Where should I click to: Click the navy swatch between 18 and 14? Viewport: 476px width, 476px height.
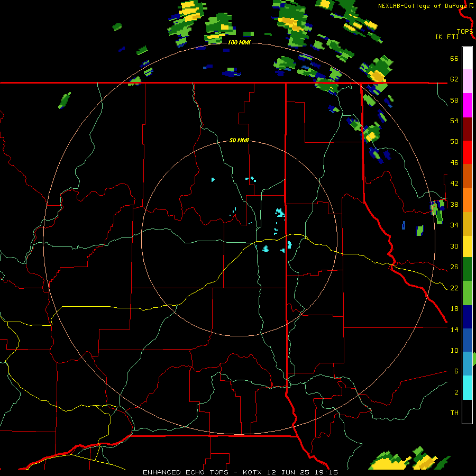point(467,317)
